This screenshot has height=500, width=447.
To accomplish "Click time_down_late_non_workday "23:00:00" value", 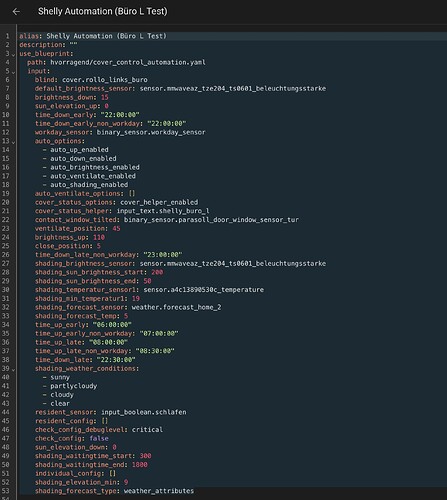I will pyautogui.click(x=163, y=255).
